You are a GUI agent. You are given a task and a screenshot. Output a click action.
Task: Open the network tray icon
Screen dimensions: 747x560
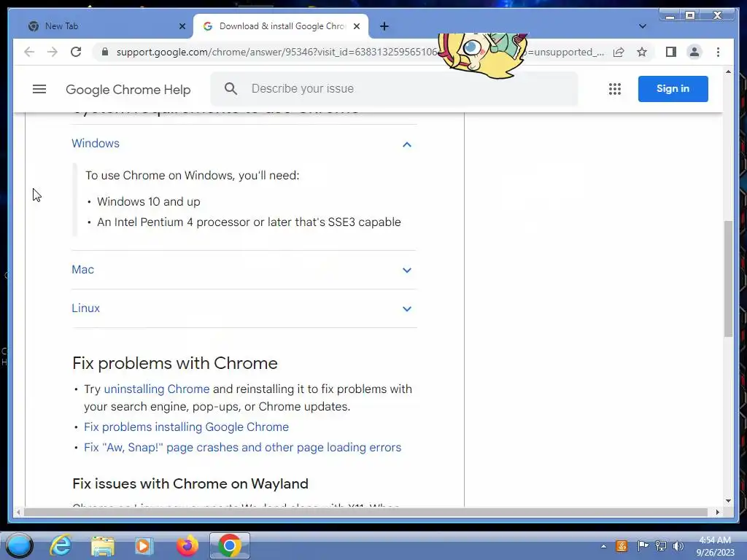click(660, 546)
